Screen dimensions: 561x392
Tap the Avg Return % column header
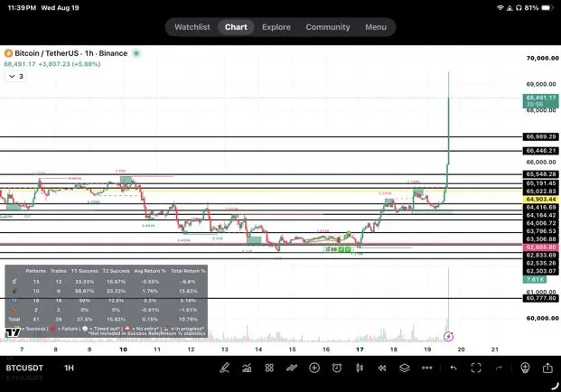[150, 271]
